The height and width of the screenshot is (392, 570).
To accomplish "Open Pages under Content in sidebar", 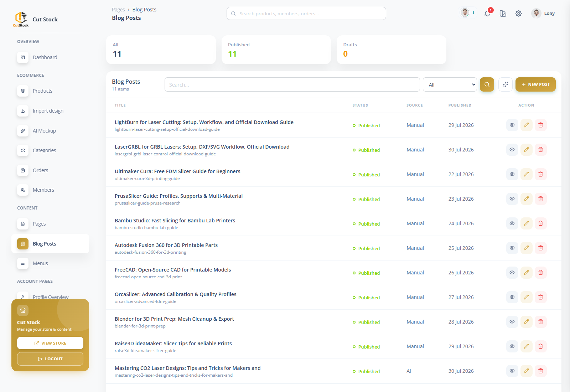I will (x=50, y=224).
